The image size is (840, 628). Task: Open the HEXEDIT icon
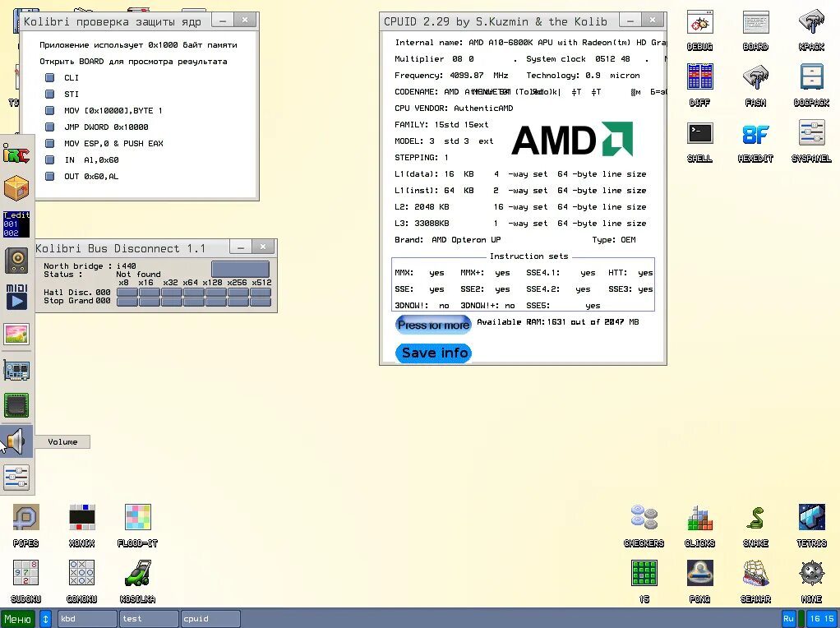click(x=755, y=135)
